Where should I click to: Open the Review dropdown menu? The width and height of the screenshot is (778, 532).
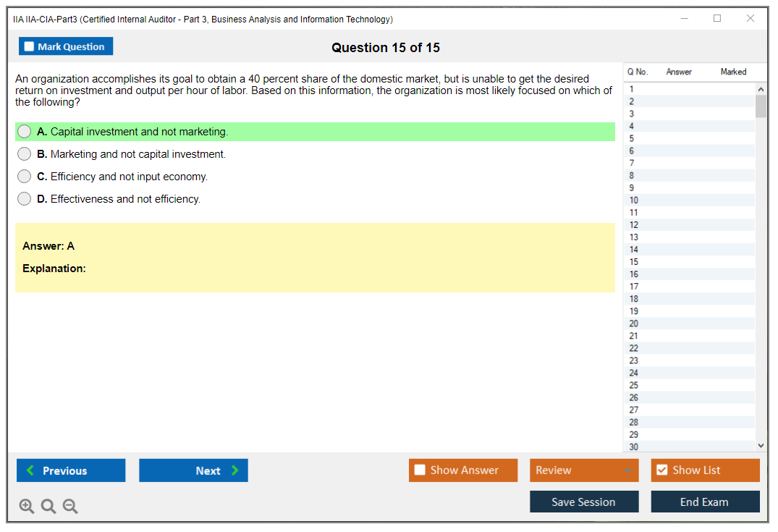(x=584, y=470)
